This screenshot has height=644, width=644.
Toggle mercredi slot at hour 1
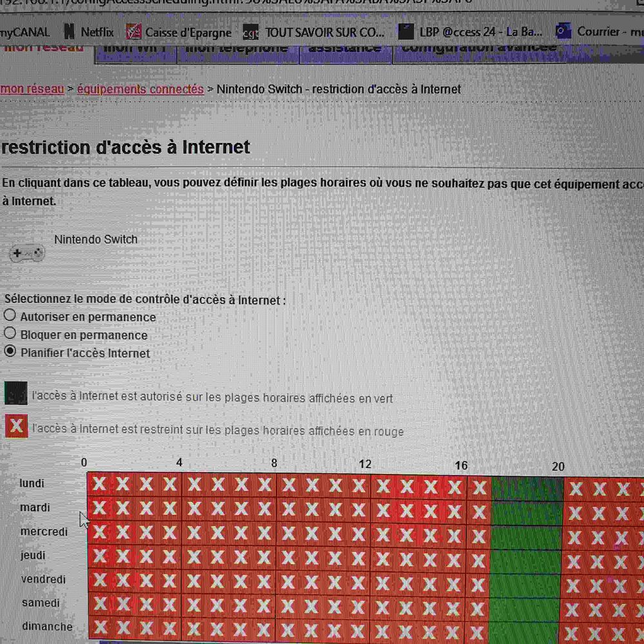tap(122, 533)
